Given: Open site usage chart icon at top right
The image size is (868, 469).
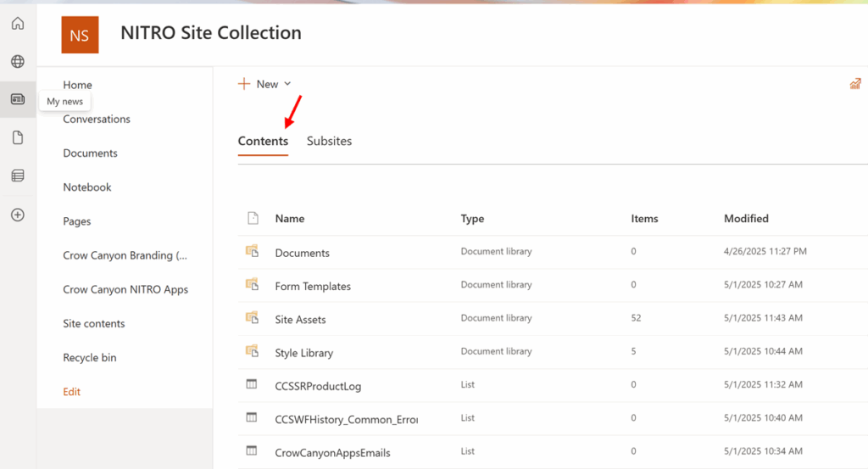Looking at the screenshot, I should pyautogui.click(x=855, y=84).
